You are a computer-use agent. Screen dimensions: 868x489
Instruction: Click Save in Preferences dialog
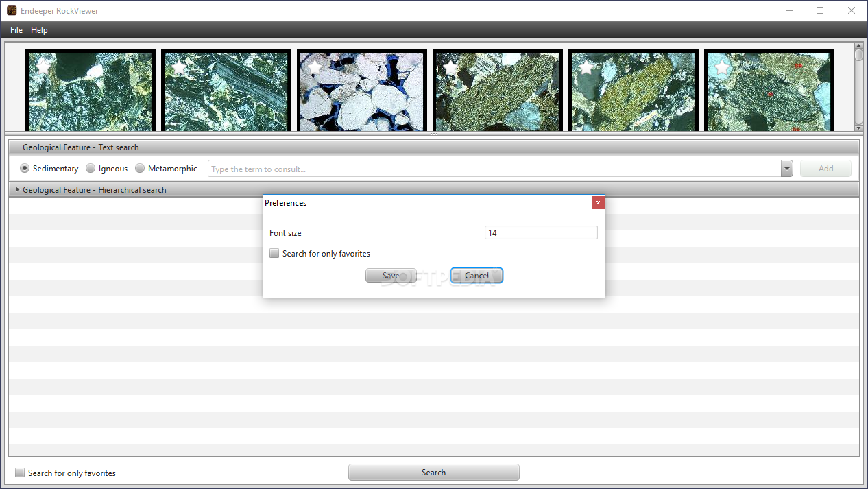point(391,276)
